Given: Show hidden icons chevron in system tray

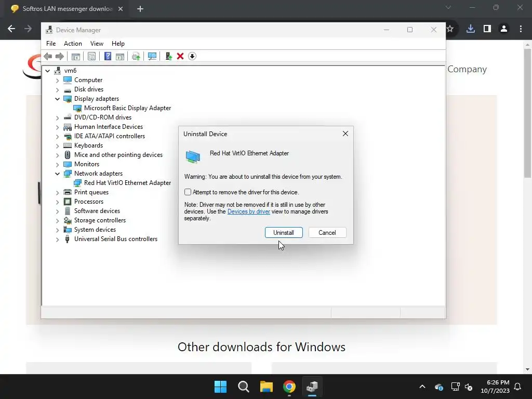Looking at the screenshot, I should (x=422, y=387).
